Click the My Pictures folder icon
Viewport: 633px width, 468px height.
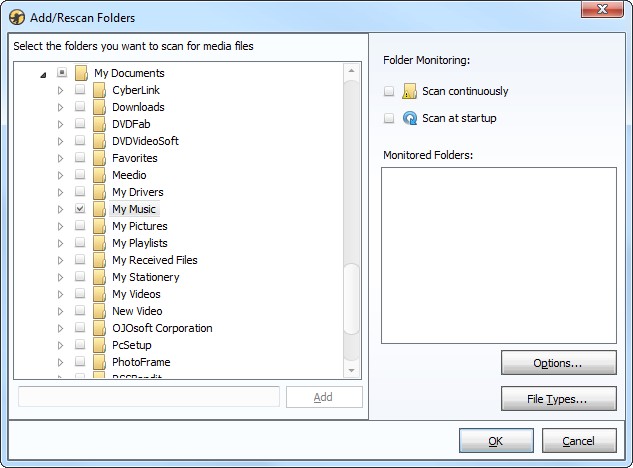pos(99,226)
